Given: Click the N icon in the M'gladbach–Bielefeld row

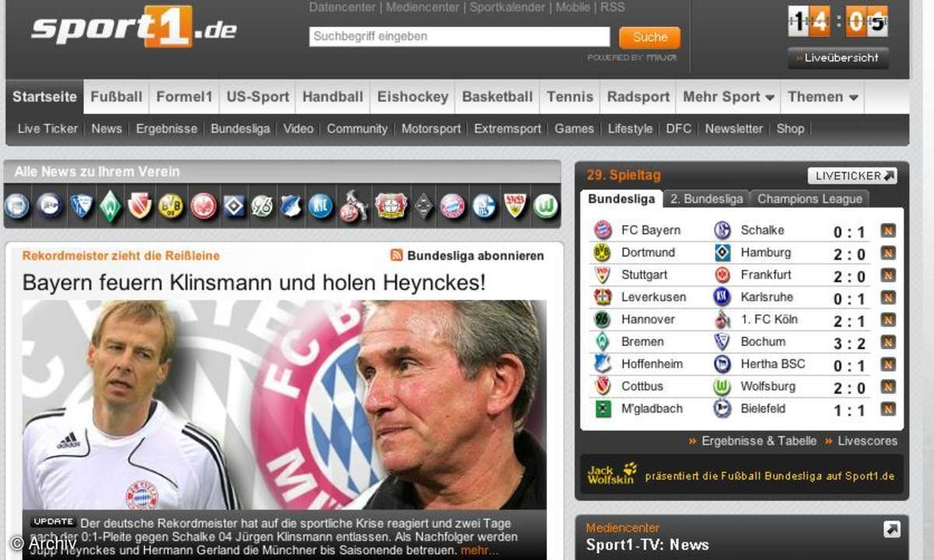Looking at the screenshot, I should [888, 409].
